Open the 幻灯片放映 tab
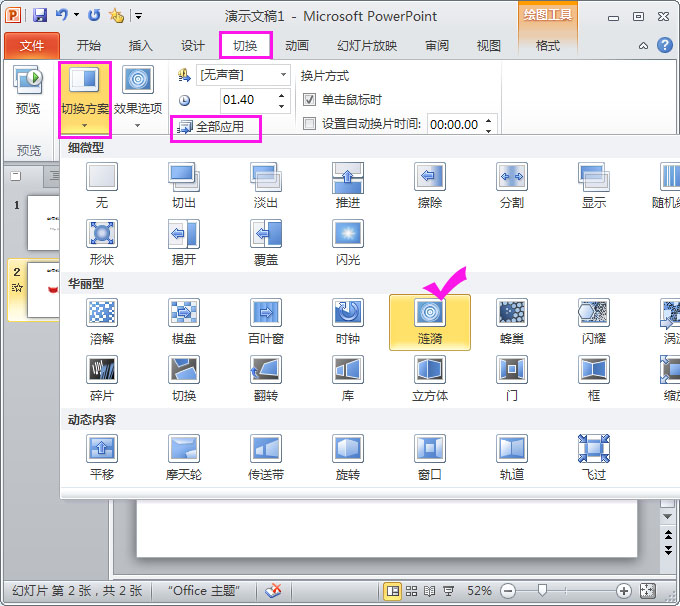 pos(367,45)
